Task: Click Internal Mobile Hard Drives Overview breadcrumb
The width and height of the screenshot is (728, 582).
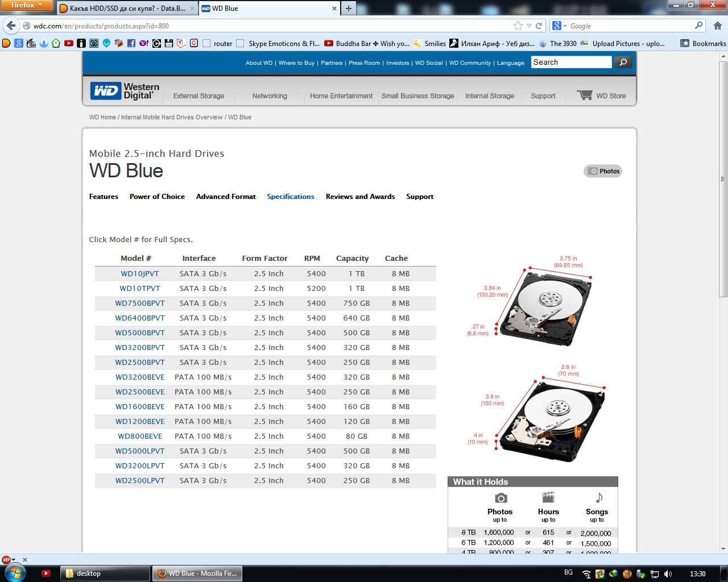Action: (172, 117)
